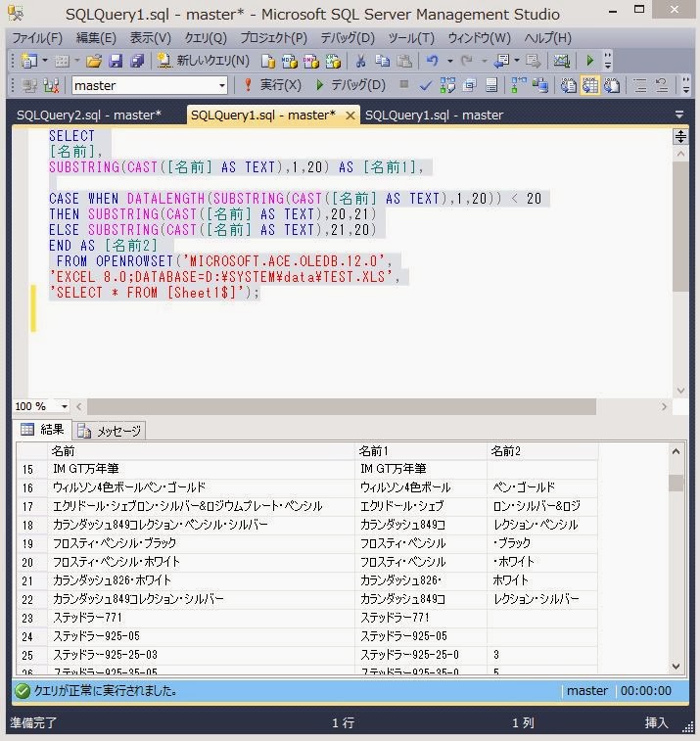
Task: Open the Undo history dropdown arrow
Action: point(449,61)
